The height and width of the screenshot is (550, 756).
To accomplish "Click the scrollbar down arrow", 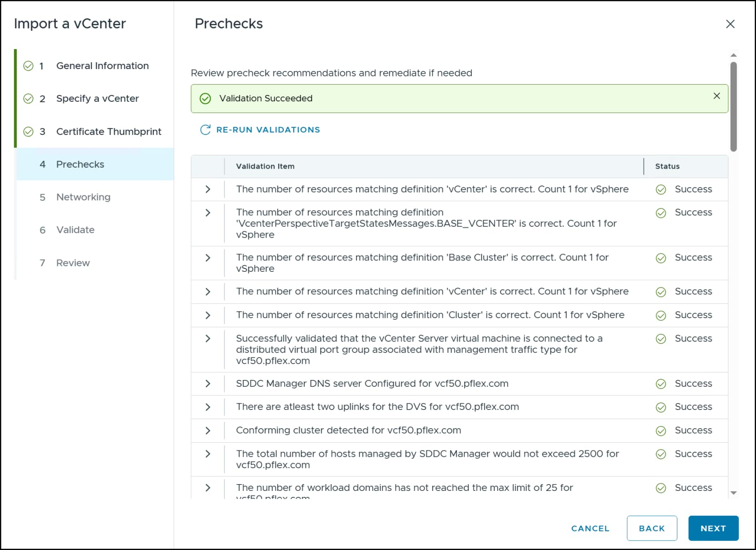I will point(733,493).
